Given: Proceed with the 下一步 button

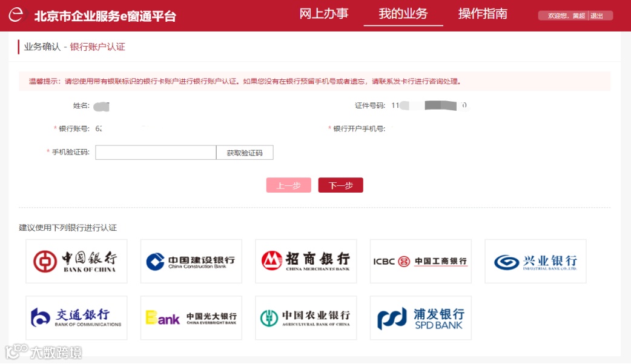Looking at the screenshot, I should click(x=340, y=185).
